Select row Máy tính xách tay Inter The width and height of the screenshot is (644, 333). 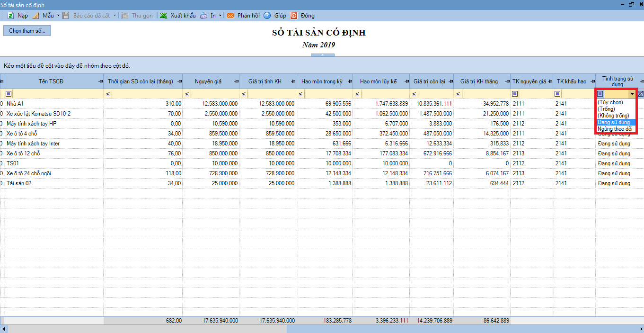tap(322, 144)
